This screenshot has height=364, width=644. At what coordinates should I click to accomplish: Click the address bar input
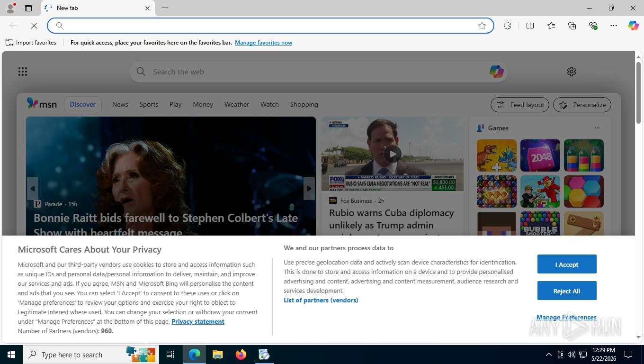[270, 26]
